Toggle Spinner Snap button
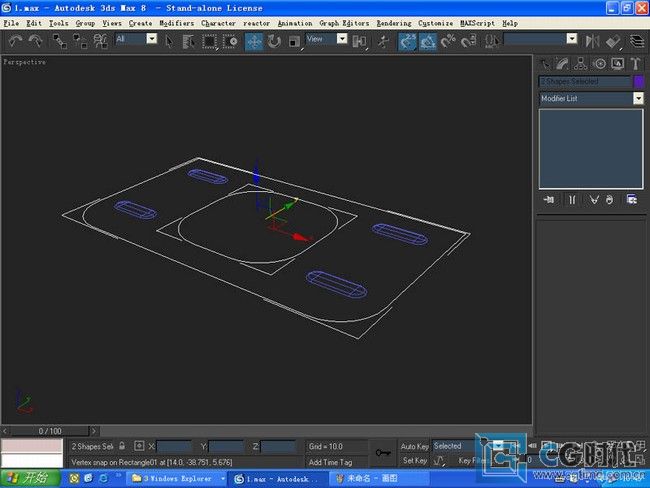This screenshot has height=488, width=650. tap(468, 41)
